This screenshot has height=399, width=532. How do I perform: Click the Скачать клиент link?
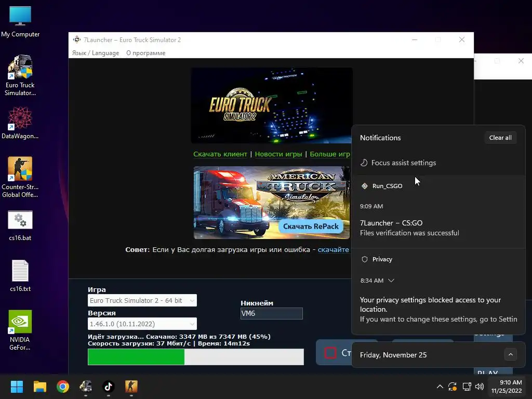click(x=220, y=154)
